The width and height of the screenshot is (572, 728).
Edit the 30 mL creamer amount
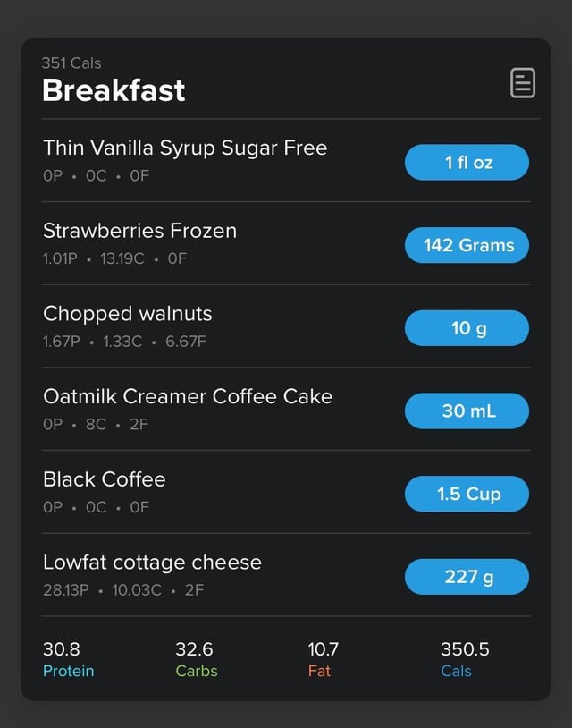coord(467,411)
